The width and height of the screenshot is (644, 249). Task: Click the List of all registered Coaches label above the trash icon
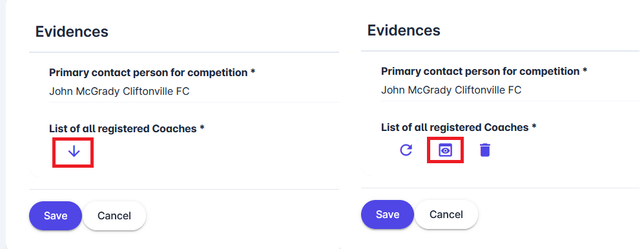(x=455, y=127)
